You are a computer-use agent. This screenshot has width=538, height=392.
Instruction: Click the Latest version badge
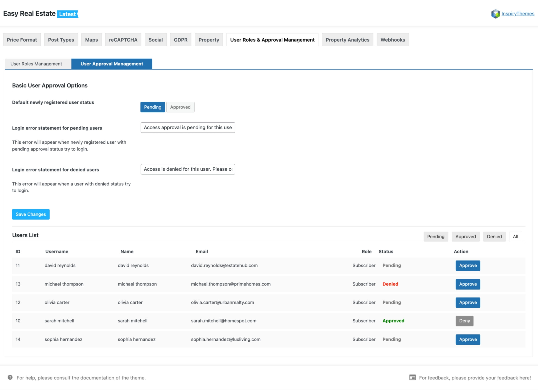click(x=68, y=14)
